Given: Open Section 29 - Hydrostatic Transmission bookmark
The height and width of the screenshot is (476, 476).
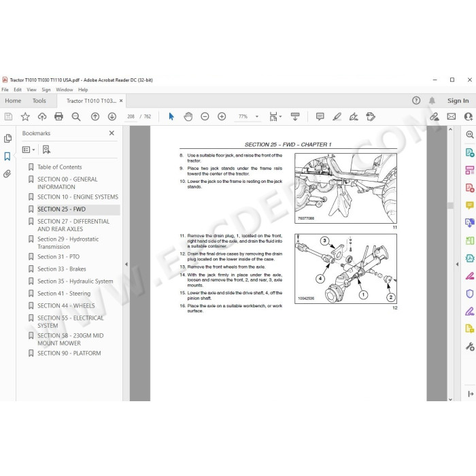Looking at the screenshot, I should tap(68, 243).
